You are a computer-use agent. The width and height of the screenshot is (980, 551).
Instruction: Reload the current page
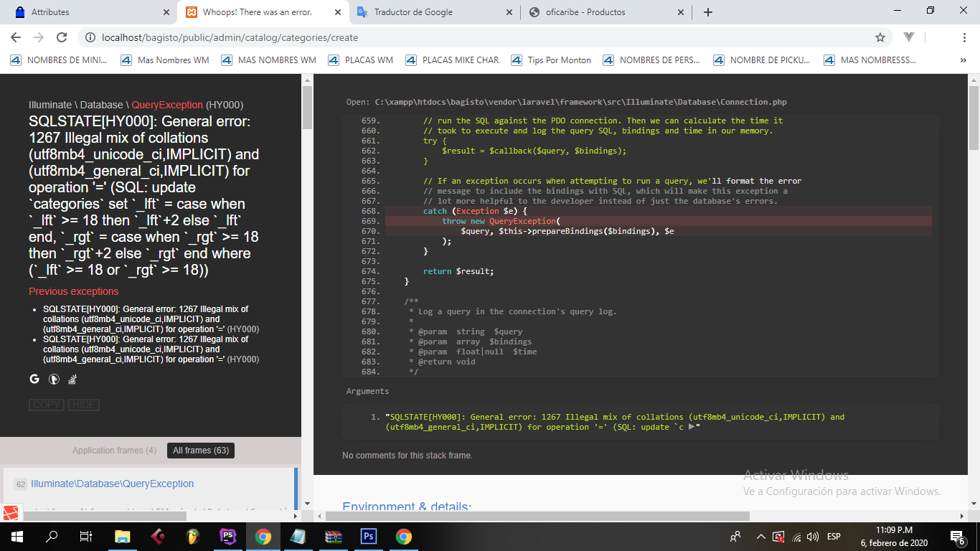(62, 37)
